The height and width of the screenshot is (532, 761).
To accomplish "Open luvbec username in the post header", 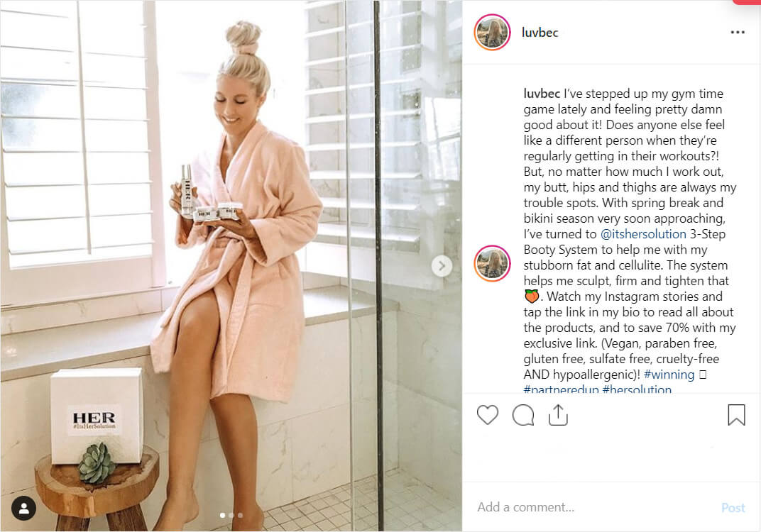I will [x=540, y=33].
